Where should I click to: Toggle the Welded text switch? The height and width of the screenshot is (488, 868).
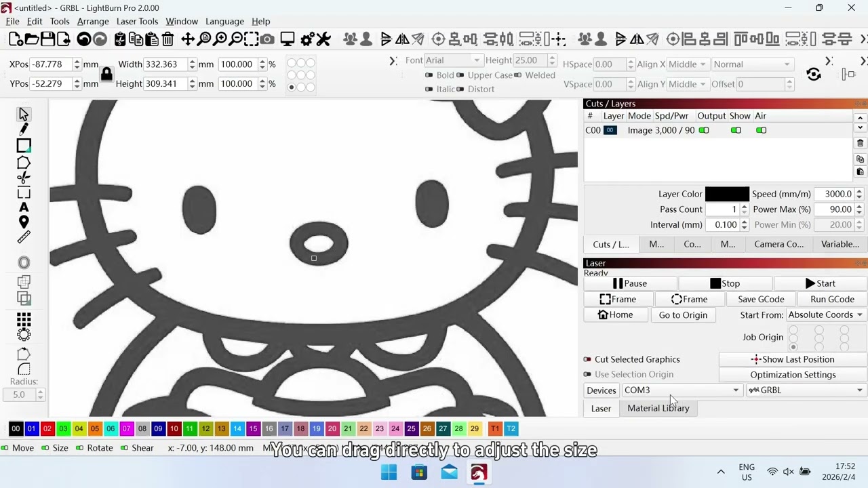click(518, 75)
